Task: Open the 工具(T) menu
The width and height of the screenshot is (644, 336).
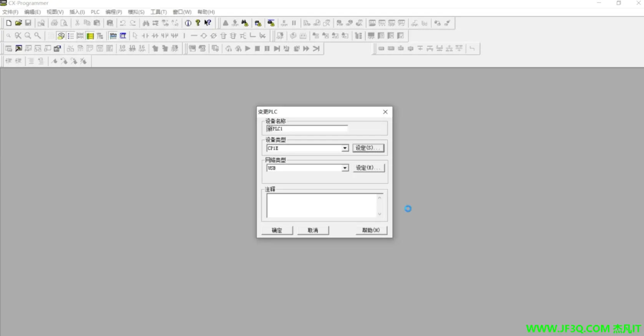Action: coord(158,12)
